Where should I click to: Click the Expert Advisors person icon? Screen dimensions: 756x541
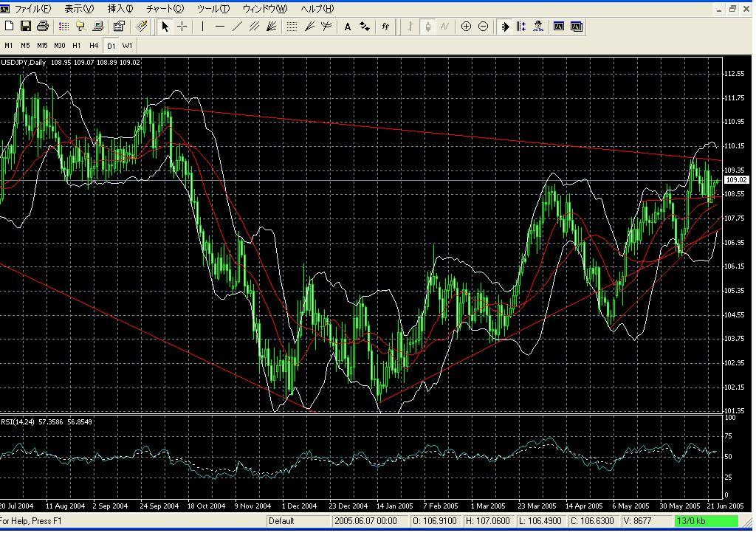tap(538, 27)
